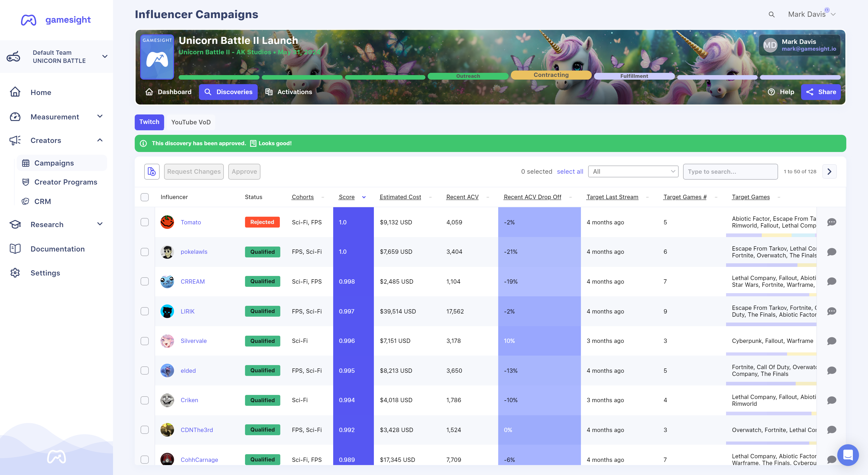Open Campaigns in the sidebar
Screen dimensions: 868x475
[x=62, y=163]
